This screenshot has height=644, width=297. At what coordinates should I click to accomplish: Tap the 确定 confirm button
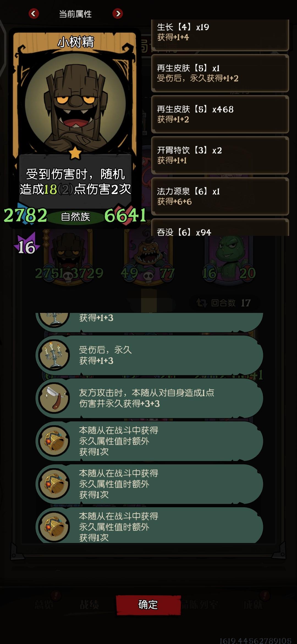tap(148, 605)
